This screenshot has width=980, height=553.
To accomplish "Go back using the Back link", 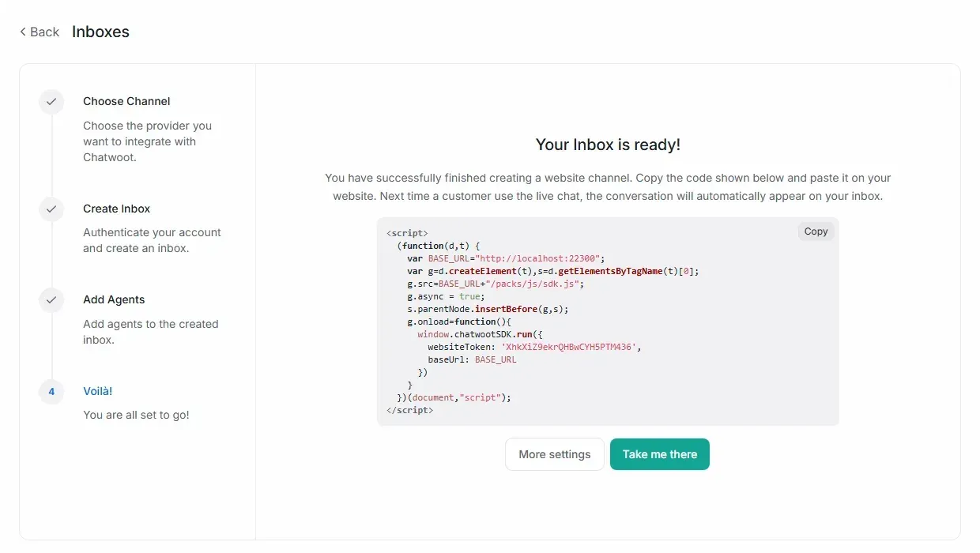I will [x=40, y=32].
